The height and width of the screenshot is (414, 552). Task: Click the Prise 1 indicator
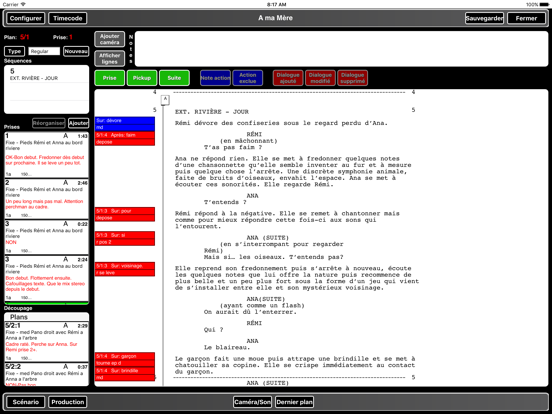63,37
